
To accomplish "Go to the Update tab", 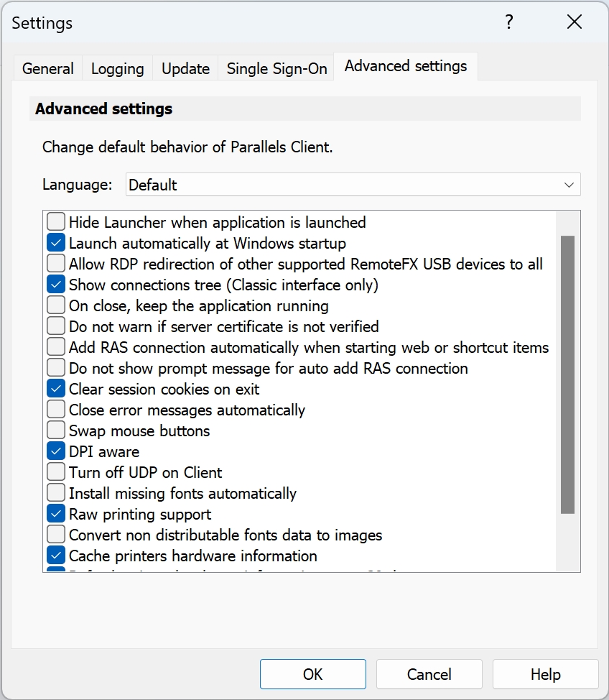I will (185, 69).
